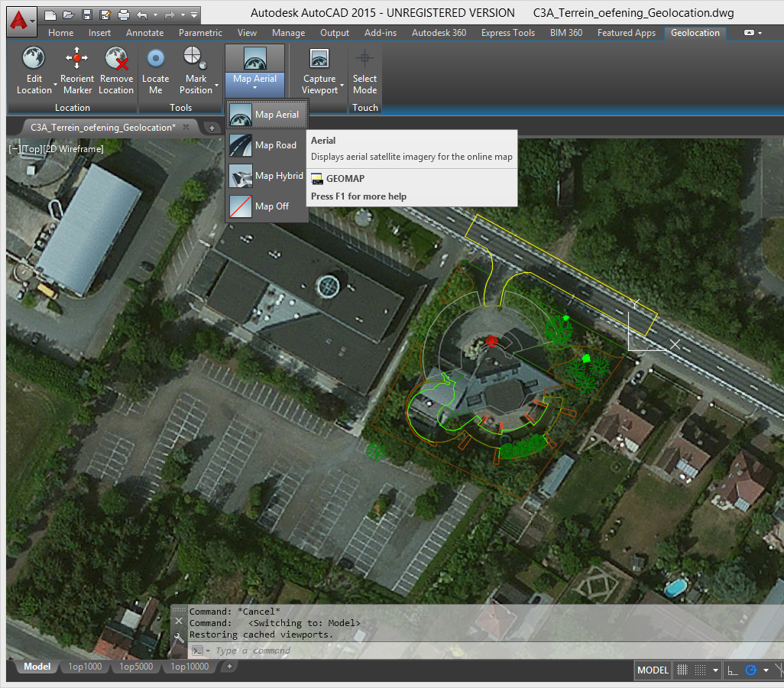
Task: Toggle polar tracking in status bar
Action: 751,670
